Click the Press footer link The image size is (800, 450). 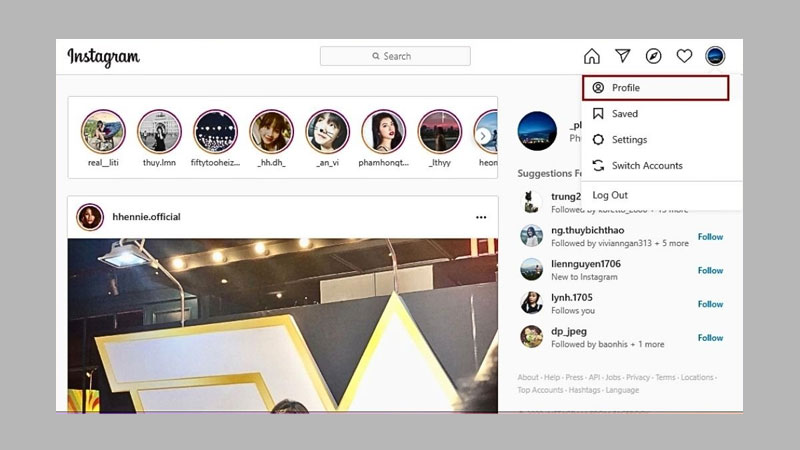574,378
